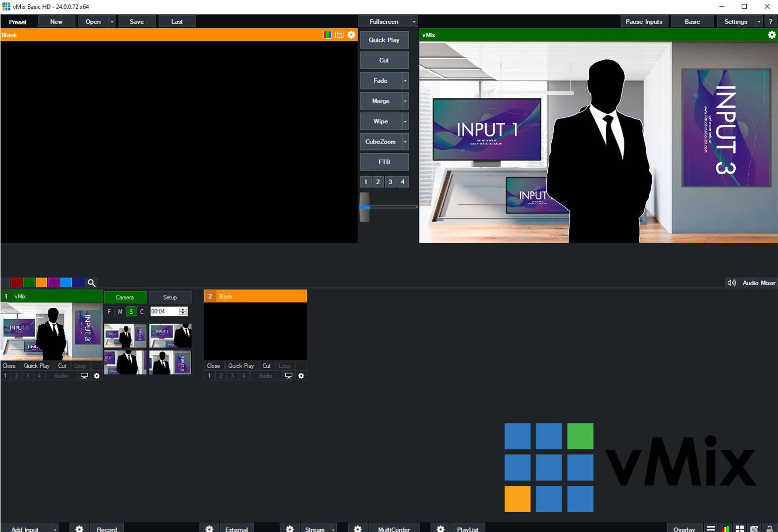Toggle Audio on vMix input 1

pyautogui.click(x=61, y=376)
